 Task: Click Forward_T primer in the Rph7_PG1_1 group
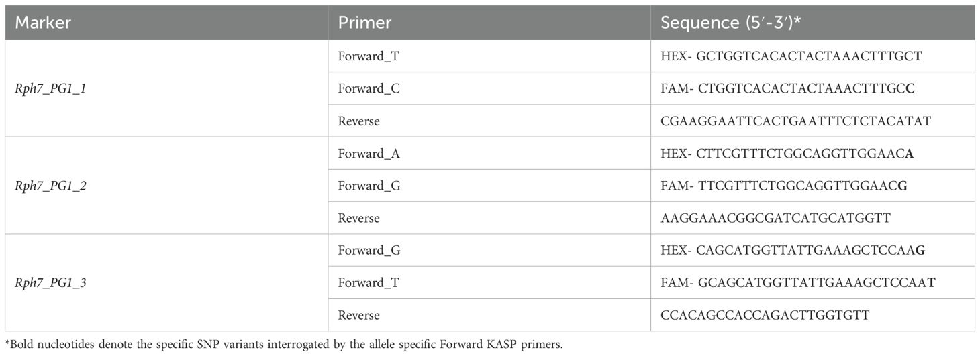pyautogui.click(x=369, y=56)
